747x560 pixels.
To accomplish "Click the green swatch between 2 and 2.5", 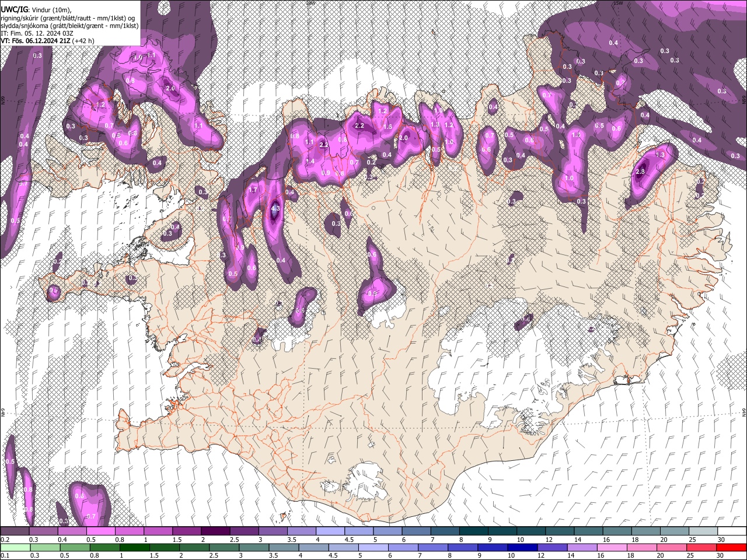I will tap(194, 547).
